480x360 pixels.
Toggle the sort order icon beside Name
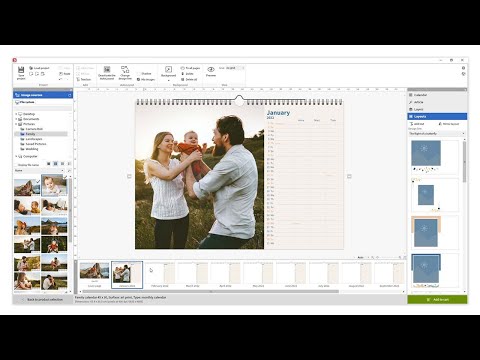[x=69, y=171]
